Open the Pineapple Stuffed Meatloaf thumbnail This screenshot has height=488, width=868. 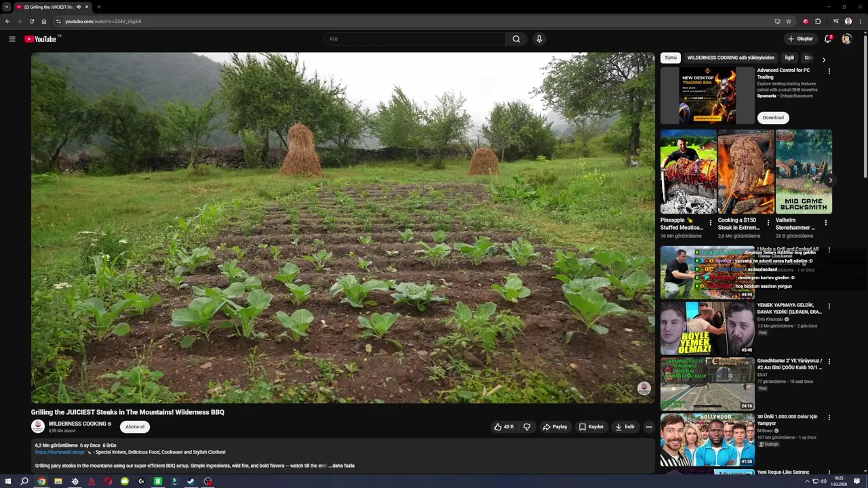pos(688,171)
